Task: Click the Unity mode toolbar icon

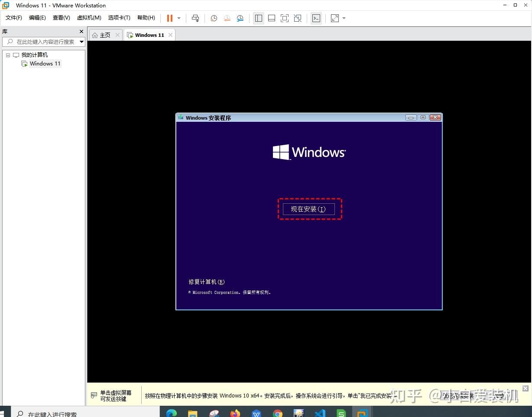Action: pyautogui.click(x=298, y=18)
